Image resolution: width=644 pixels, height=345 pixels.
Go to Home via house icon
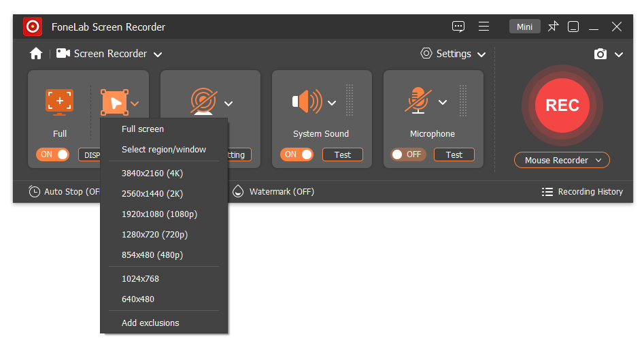pyautogui.click(x=36, y=54)
